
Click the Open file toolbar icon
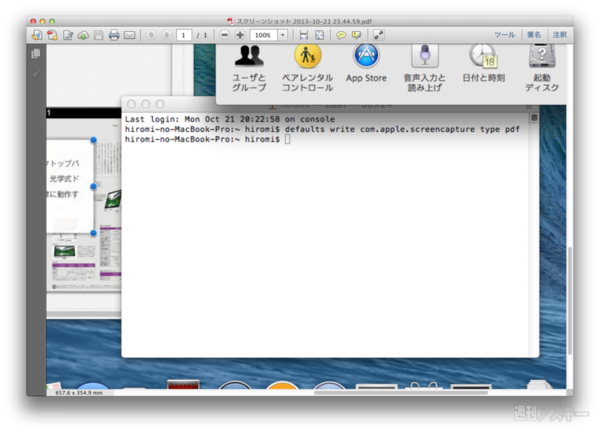click(37, 35)
